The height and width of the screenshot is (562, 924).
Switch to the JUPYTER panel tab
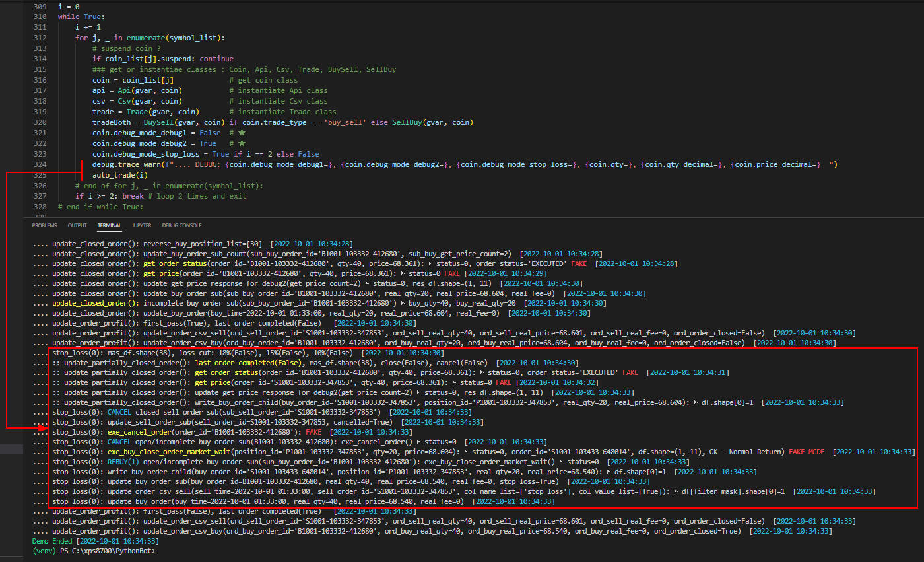click(x=141, y=225)
